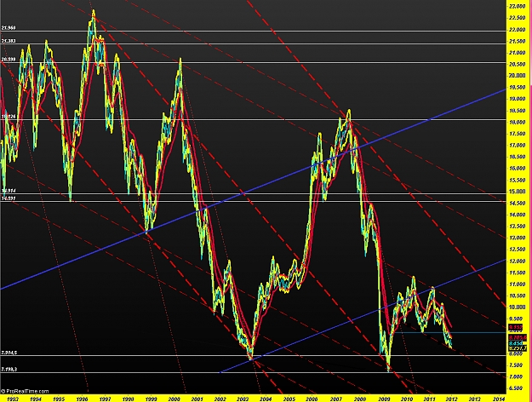Pick the 17.000 value on price scale

(x=518, y=146)
